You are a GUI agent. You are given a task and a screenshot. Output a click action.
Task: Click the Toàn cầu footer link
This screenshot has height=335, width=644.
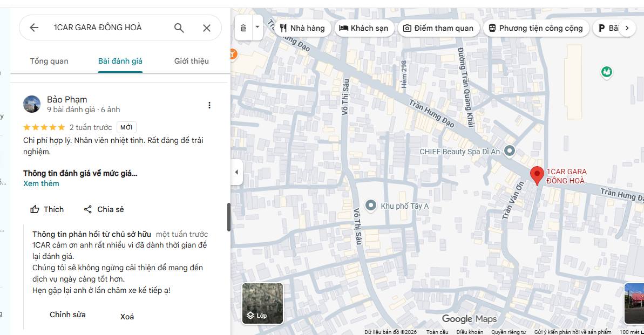point(437,332)
